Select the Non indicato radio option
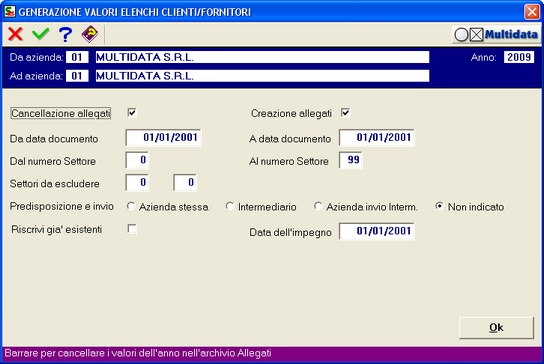This screenshot has height=364, width=544. point(439,206)
